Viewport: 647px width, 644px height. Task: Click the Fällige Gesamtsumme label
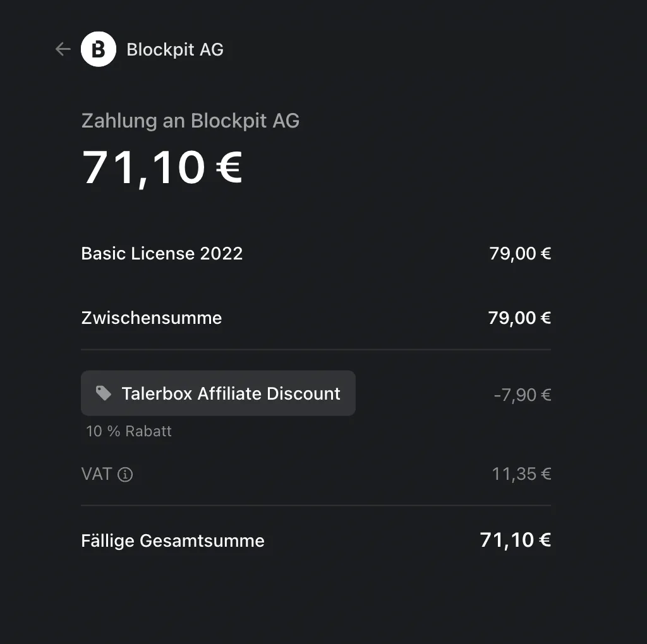[x=172, y=541]
